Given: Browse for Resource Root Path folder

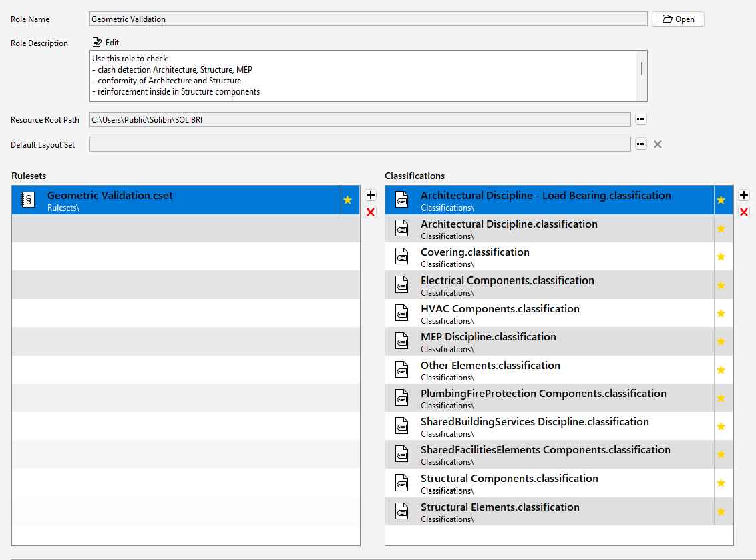Looking at the screenshot, I should (x=640, y=119).
